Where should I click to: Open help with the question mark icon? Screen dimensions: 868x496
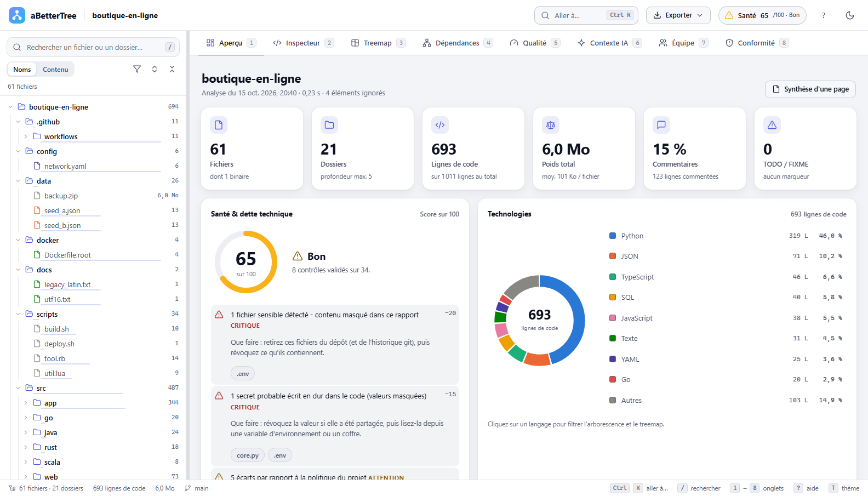click(823, 15)
